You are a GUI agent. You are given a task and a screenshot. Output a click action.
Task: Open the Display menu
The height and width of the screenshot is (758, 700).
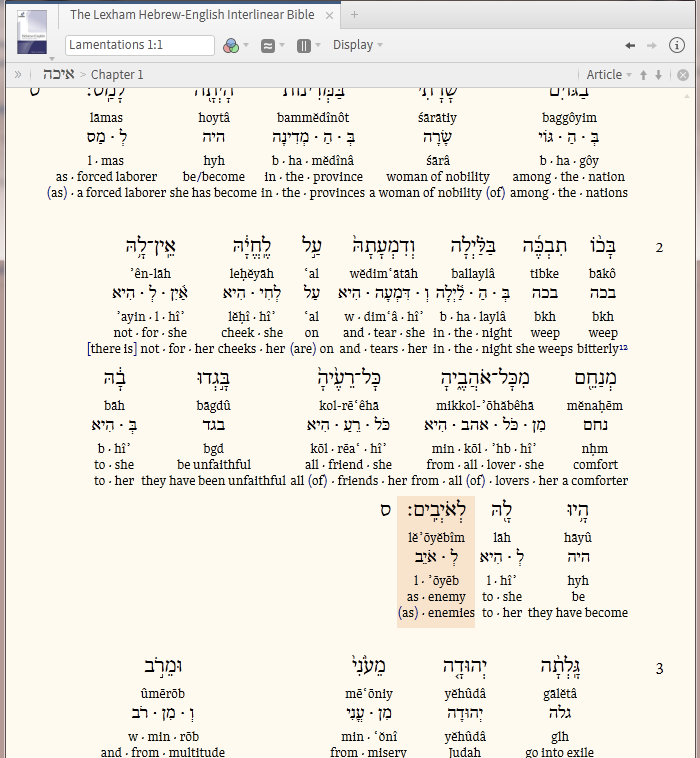click(x=357, y=45)
